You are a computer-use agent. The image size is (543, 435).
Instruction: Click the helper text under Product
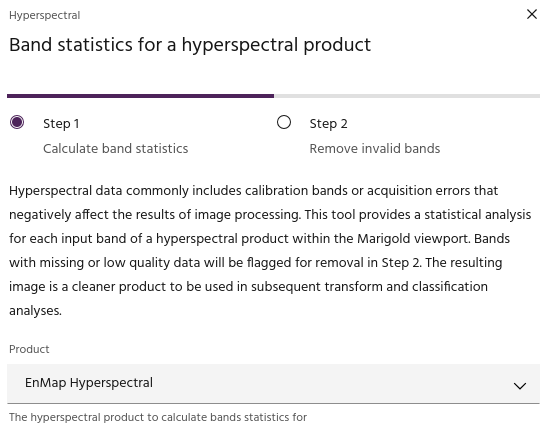(x=158, y=417)
